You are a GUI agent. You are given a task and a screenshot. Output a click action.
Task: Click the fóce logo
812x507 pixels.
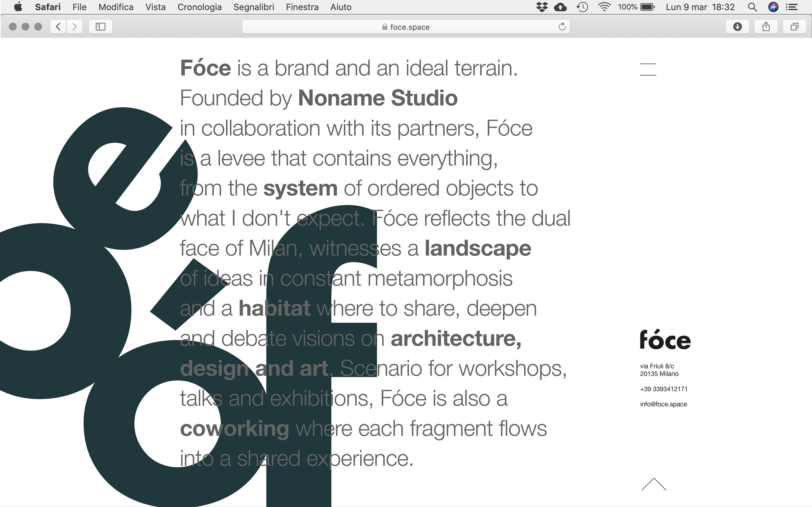(x=665, y=339)
